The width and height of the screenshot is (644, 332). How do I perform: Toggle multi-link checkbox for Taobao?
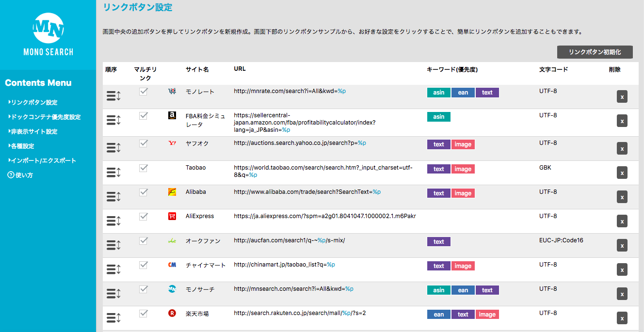(143, 168)
